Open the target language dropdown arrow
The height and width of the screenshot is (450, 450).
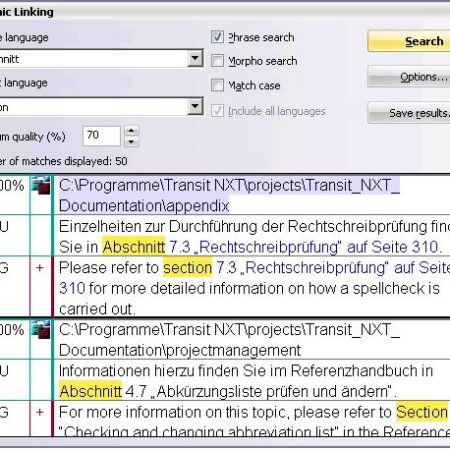click(195, 107)
